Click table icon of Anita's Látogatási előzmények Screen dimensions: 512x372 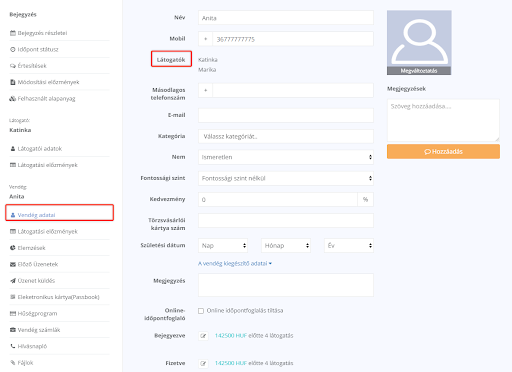click(x=13, y=231)
